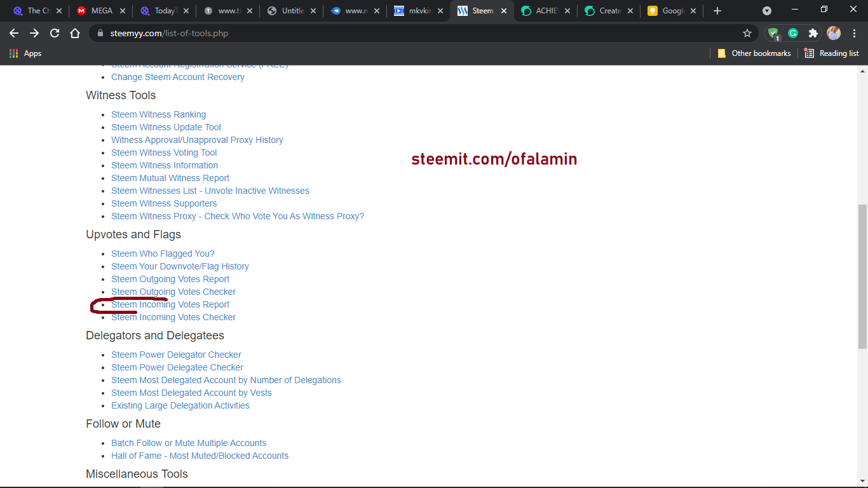Open the extensions puzzle icon
868x488 pixels.
click(813, 33)
